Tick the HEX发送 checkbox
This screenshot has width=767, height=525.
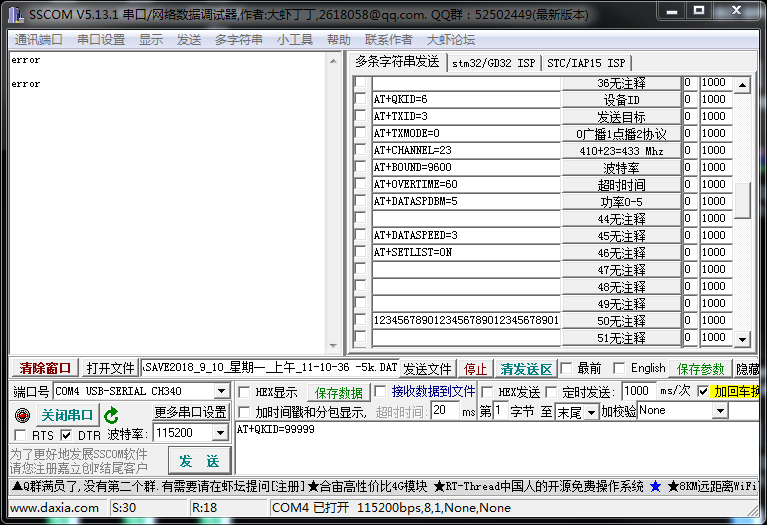[x=487, y=391]
